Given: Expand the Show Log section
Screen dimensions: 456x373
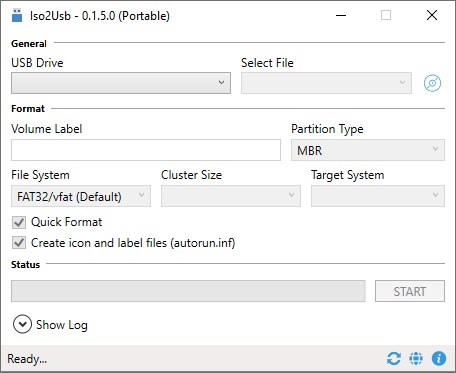Looking at the screenshot, I should [x=22, y=324].
